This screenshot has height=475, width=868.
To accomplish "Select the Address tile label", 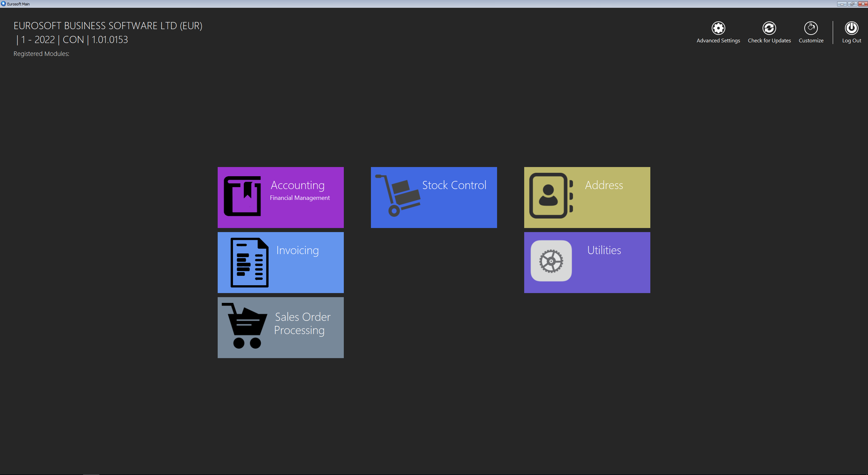I will click(x=604, y=185).
